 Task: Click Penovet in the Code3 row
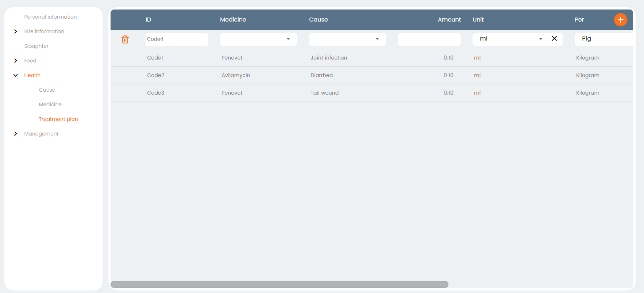click(232, 93)
